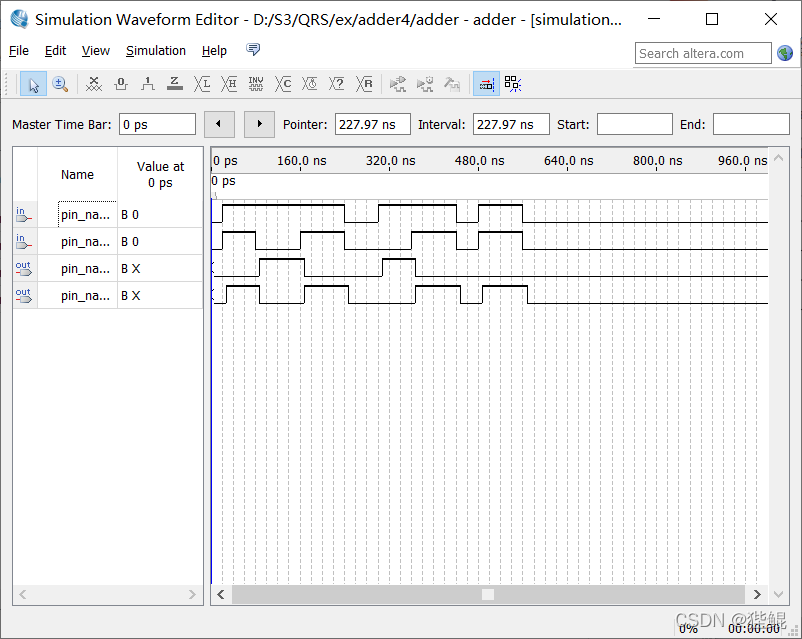Image resolution: width=802 pixels, height=639 pixels.
Task: Apply Forcing Low (0) tool
Action: tap(121, 84)
